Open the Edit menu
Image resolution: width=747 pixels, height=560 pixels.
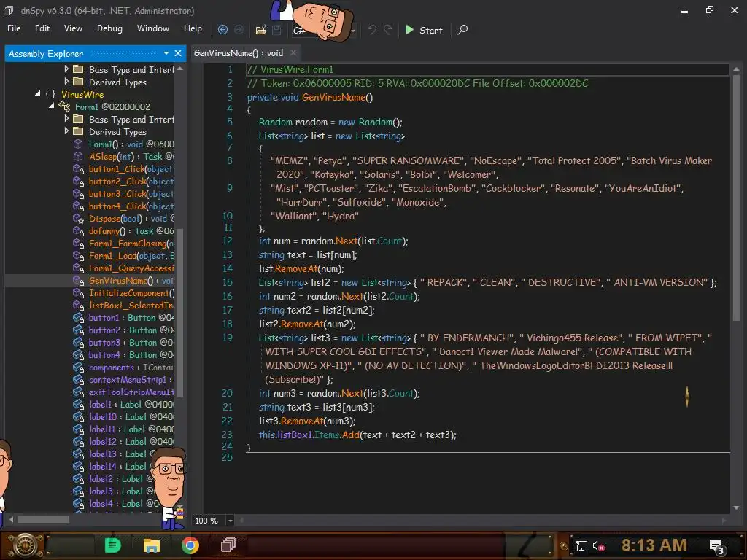(42, 28)
